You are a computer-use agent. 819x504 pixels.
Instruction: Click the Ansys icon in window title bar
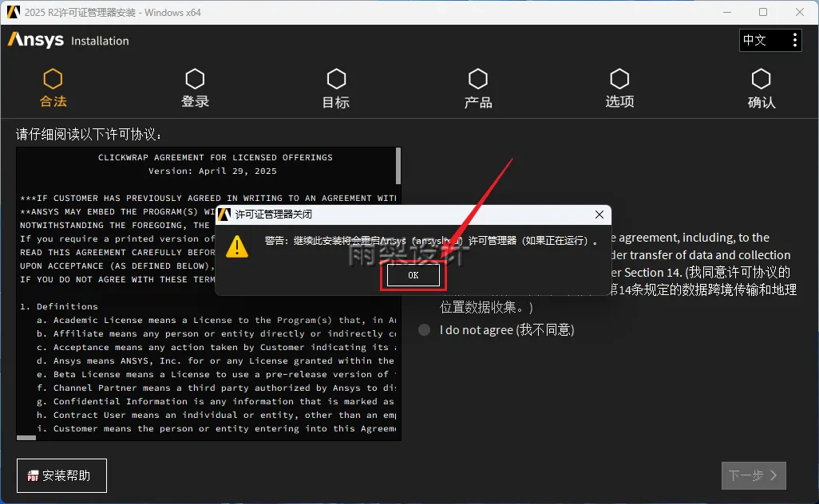point(14,12)
